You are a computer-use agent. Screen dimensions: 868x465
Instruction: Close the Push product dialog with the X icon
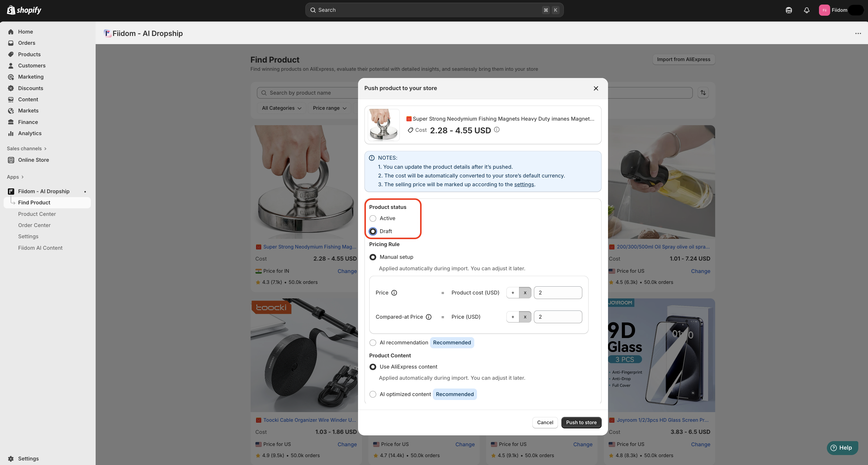(595, 88)
